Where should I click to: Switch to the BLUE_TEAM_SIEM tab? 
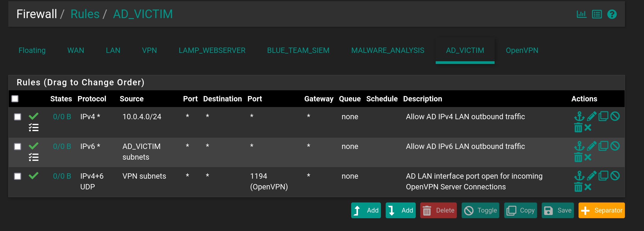pos(298,51)
